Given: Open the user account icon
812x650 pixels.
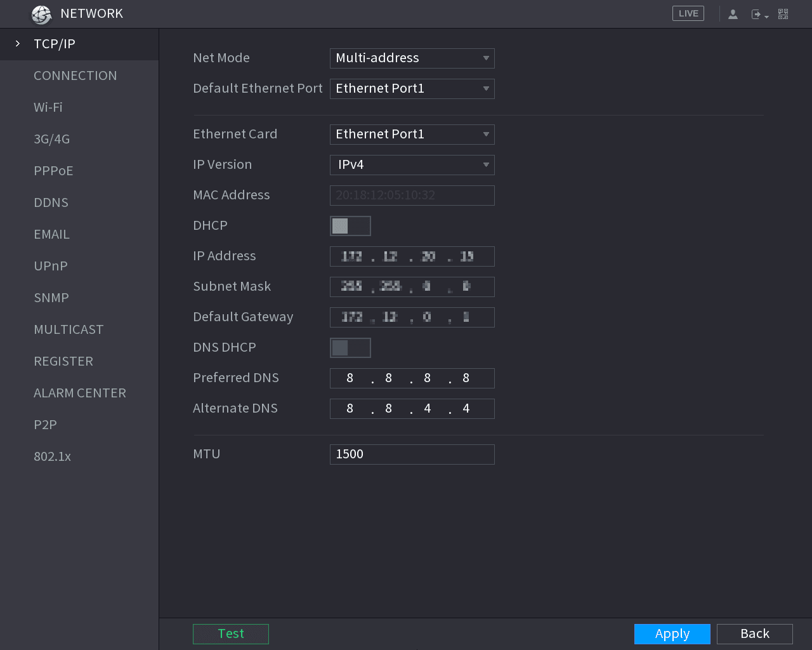Looking at the screenshot, I should click(733, 14).
